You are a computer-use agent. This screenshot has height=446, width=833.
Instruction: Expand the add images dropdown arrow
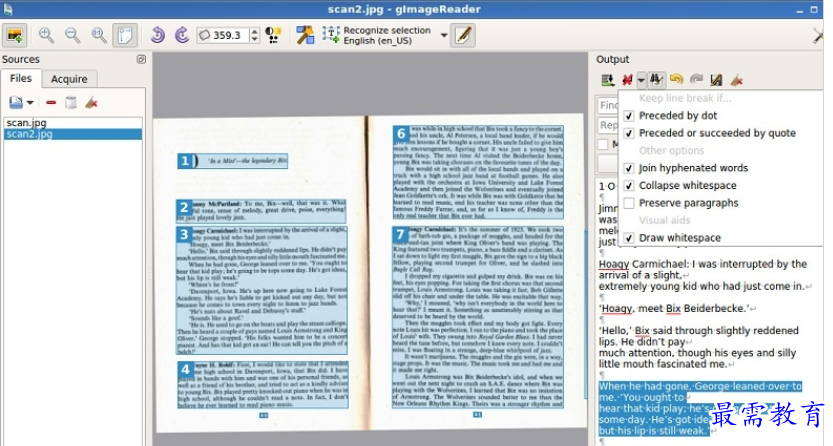click(31, 102)
